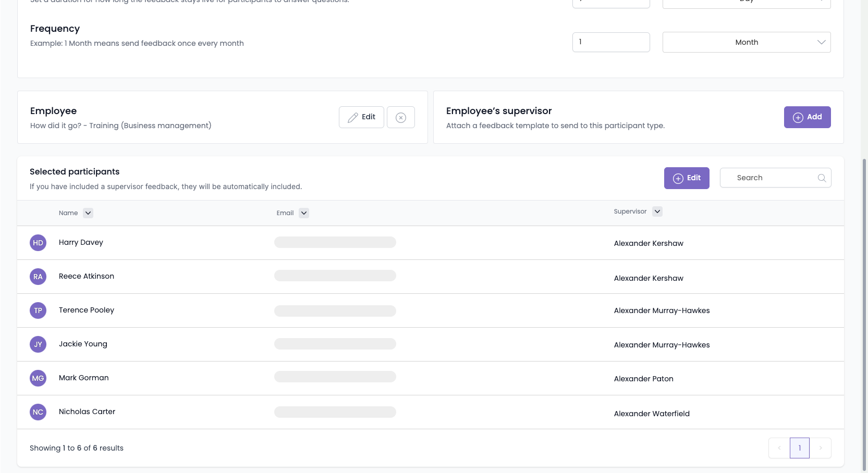Click Alexander Murray-Hawkes in Jackie Young's row
The height and width of the screenshot is (473, 868).
coord(662,345)
